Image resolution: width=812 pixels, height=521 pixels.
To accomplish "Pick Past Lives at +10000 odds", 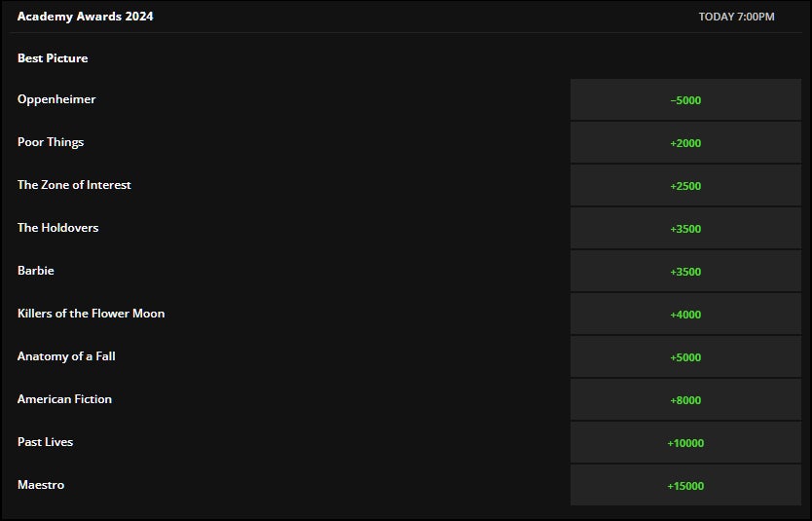I will (685, 443).
